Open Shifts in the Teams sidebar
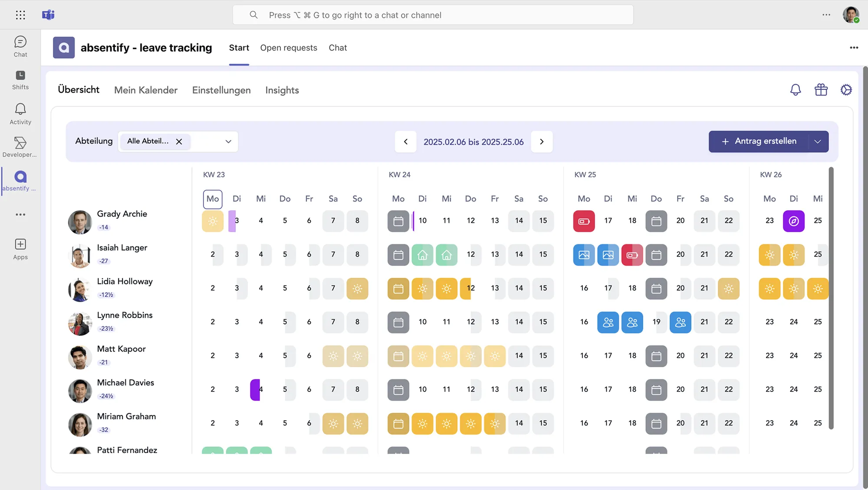This screenshot has height=490, width=868. click(x=20, y=80)
